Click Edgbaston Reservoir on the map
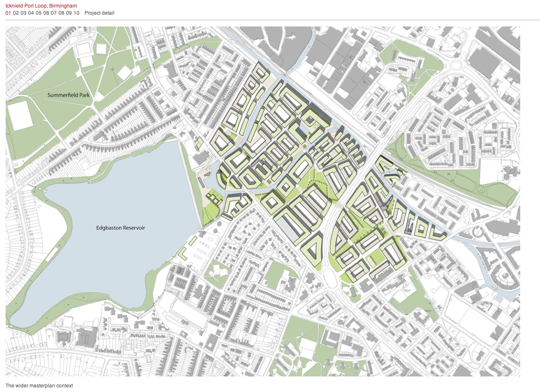This screenshot has height=392, width=540. pyautogui.click(x=121, y=227)
